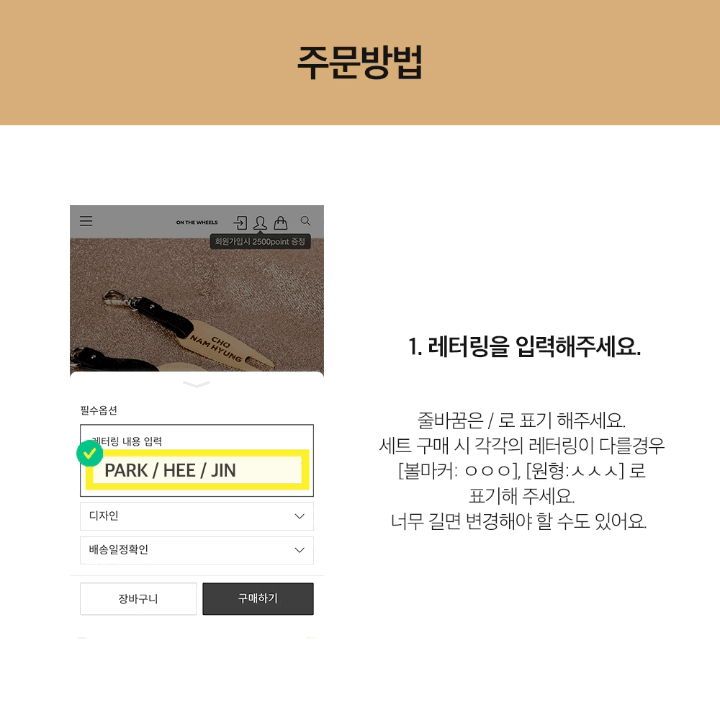This screenshot has width=720, height=720.
Task: Click the 디자인 dropdown arrow
Action: [x=299, y=516]
